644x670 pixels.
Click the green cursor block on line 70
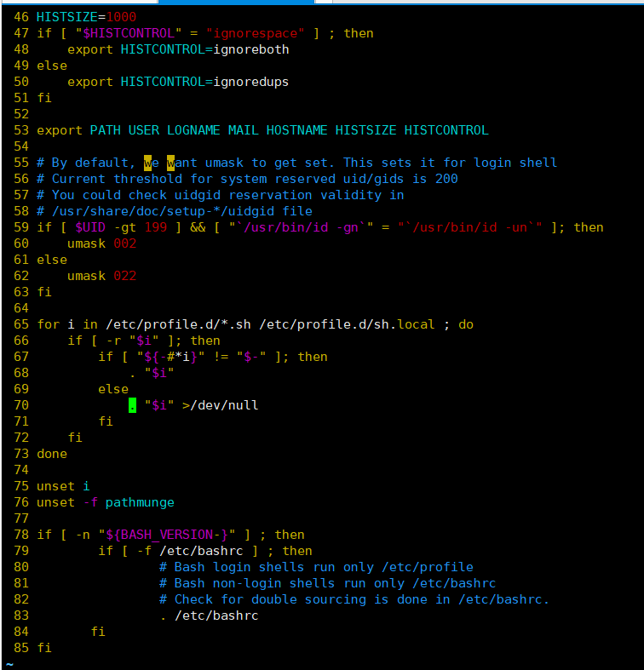[133, 405]
